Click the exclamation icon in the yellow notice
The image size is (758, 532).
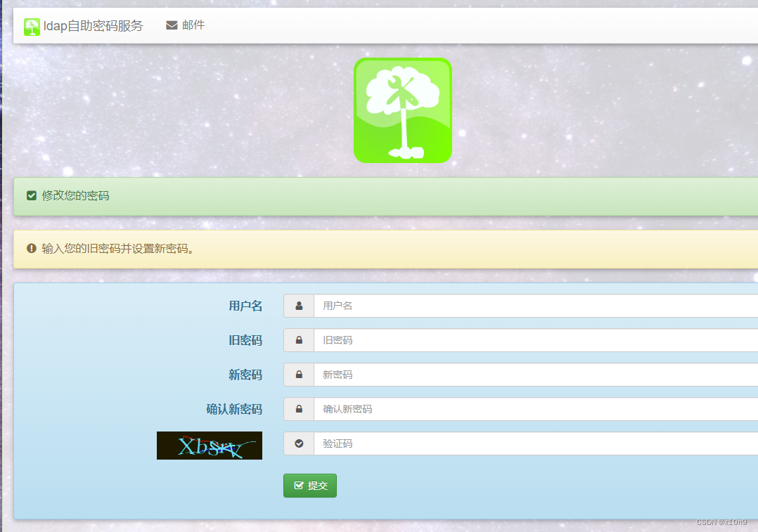click(x=32, y=248)
